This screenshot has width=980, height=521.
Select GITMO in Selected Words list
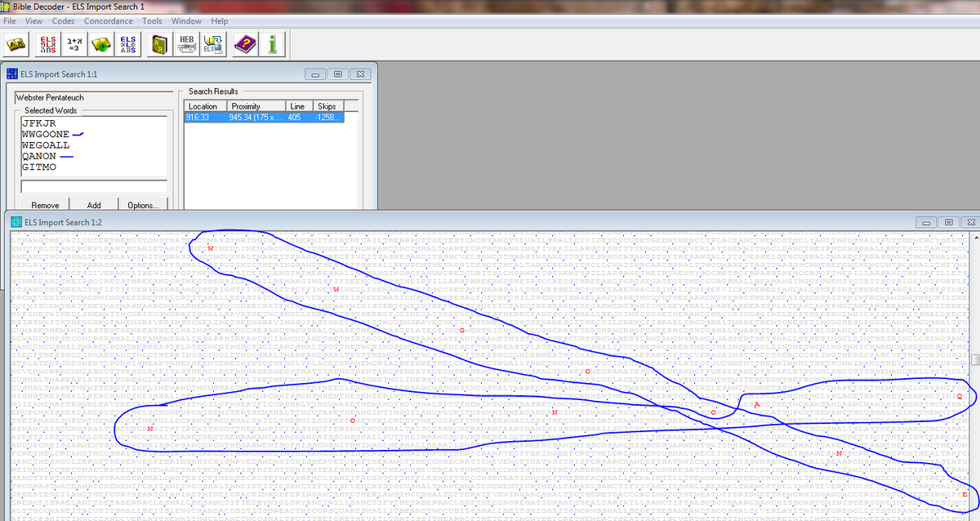[x=39, y=167]
